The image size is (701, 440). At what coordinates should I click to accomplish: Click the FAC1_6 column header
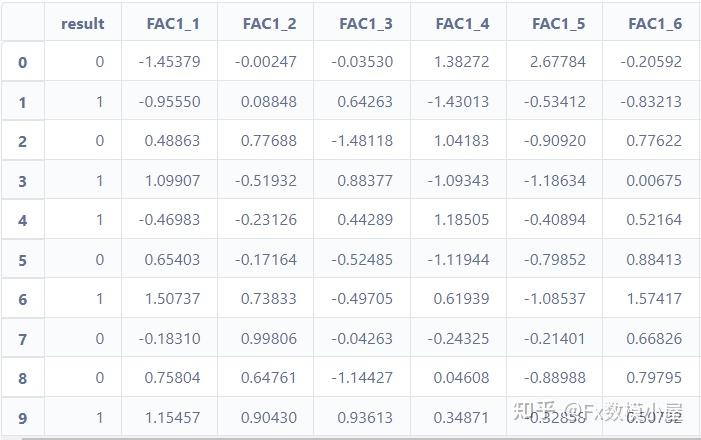(654, 23)
